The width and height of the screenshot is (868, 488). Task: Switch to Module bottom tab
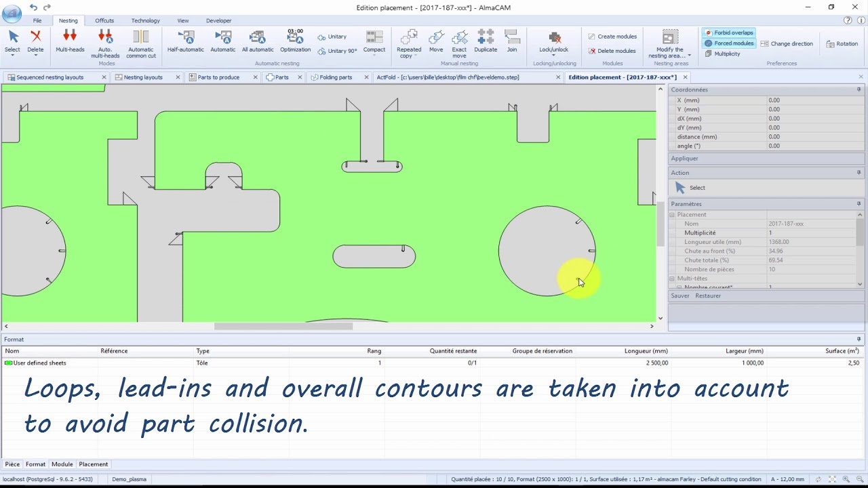click(62, 464)
